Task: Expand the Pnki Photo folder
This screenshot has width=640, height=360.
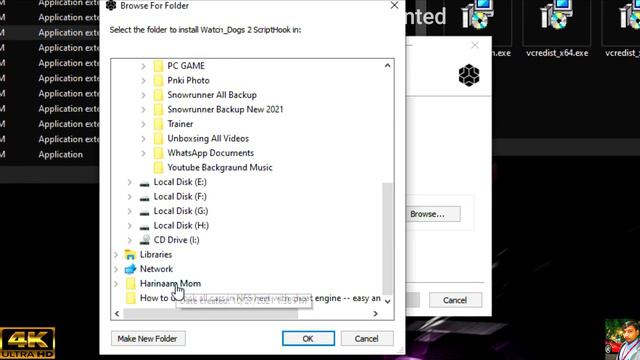Action: coord(143,80)
